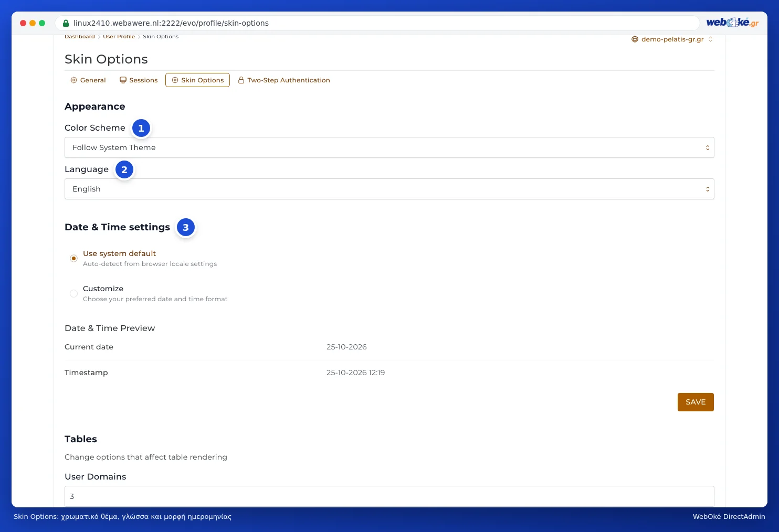Click blue number 2 badge by Language
This screenshot has width=779, height=532.
124,169
